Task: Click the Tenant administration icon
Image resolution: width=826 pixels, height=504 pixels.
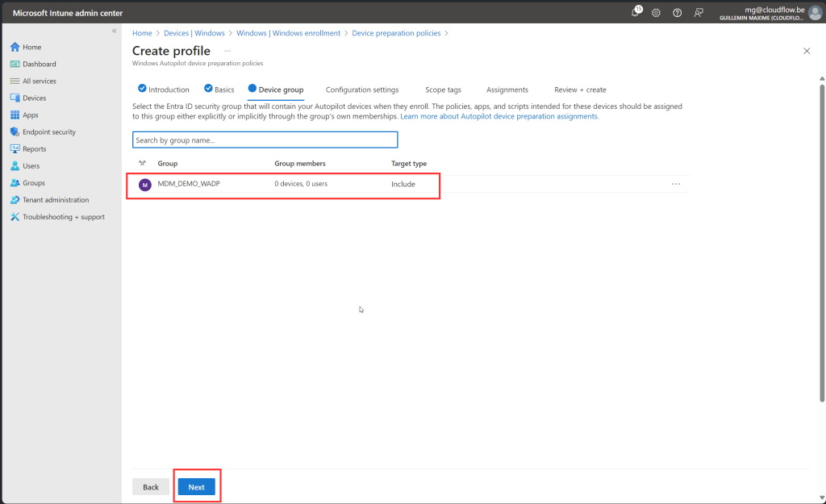Action: pyautogui.click(x=15, y=200)
